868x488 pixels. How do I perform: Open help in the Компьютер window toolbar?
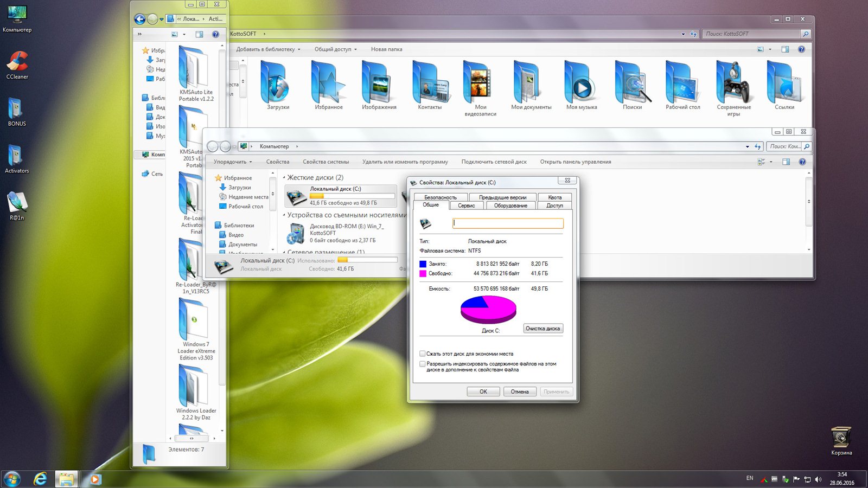pyautogui.click(x=802, y=162)
